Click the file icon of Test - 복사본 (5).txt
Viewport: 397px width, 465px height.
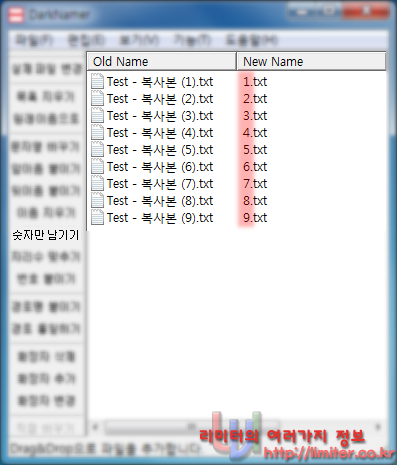point(97,150)
